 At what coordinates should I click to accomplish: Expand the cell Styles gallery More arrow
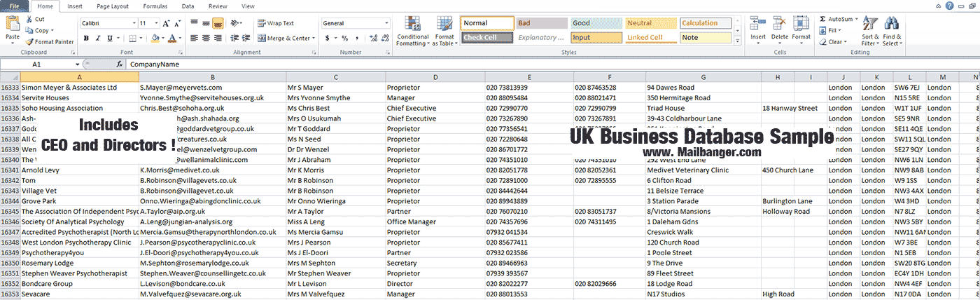[736, 42]
